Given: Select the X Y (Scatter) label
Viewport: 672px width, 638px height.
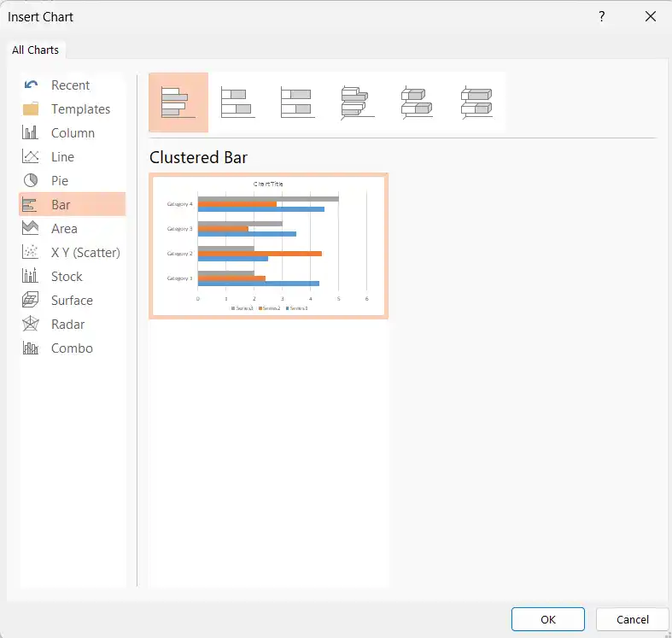Looking at the screenshot, I should [x=85, y=253].
